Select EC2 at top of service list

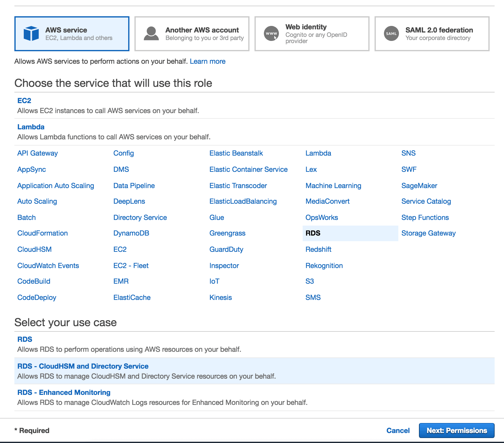(x=24, y=101)
